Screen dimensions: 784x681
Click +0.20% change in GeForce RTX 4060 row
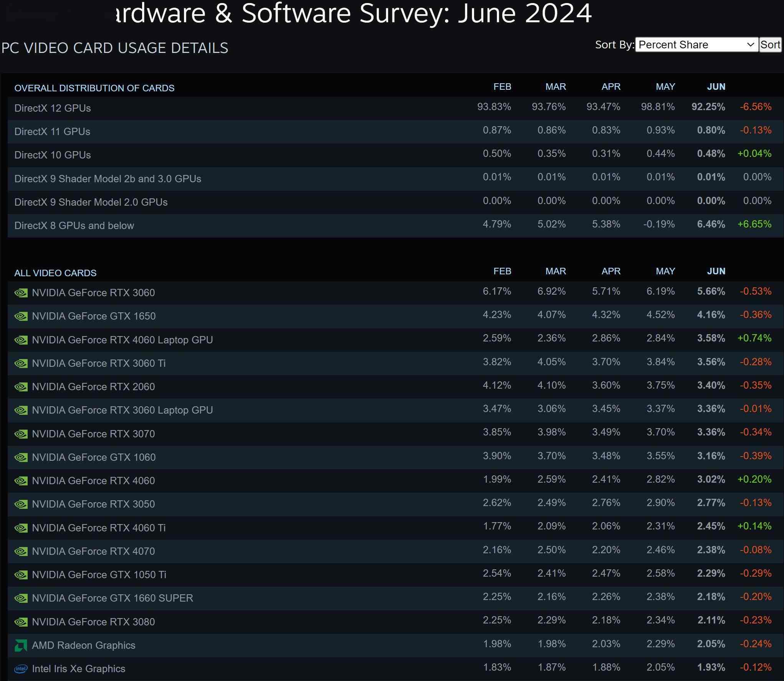point(754,480)
